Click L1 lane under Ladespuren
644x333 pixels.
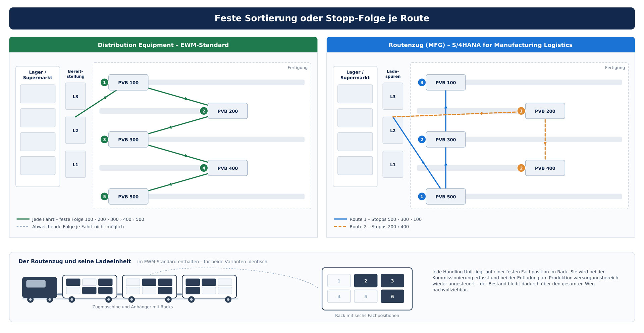point(393,164)
